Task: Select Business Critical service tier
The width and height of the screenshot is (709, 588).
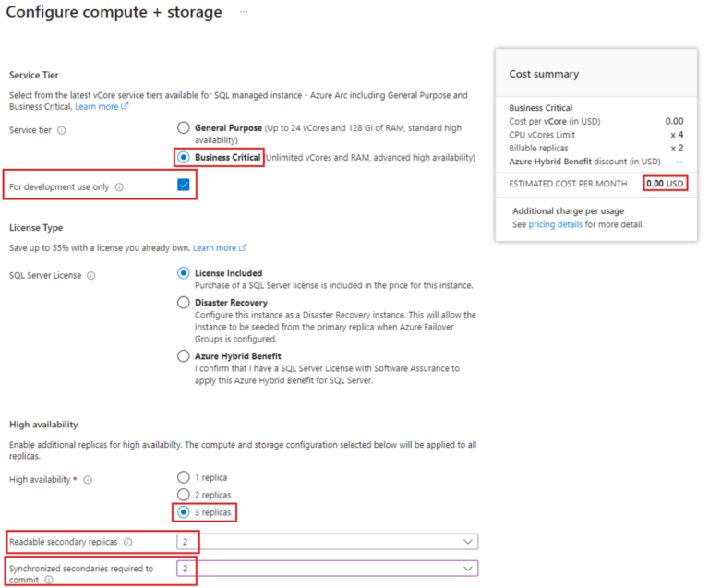Action: pyautogui.click(x=182, y=157)
